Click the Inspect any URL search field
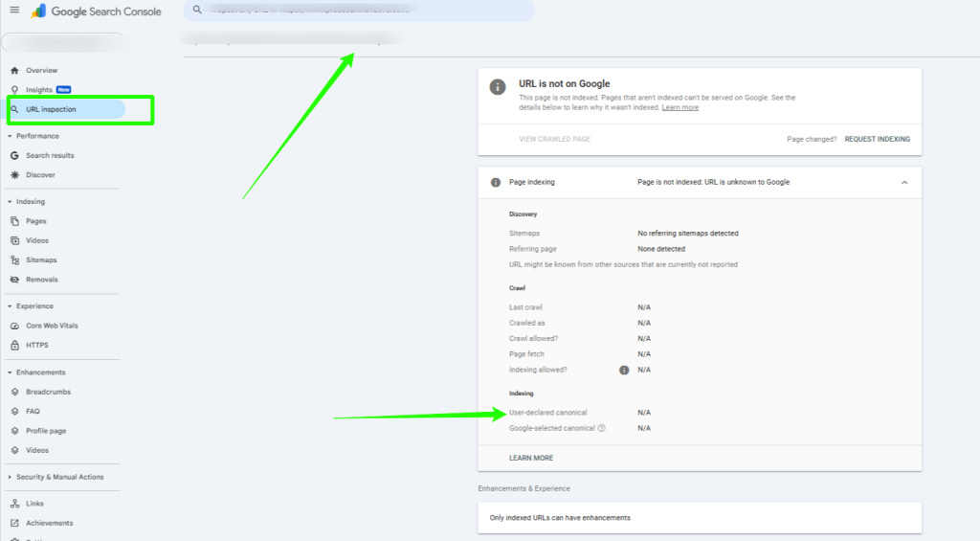The height and width of the screenshot is (541, 980). [360, 10]
